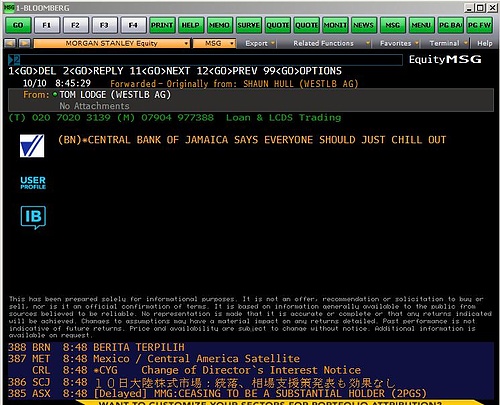
Task: Go to next page with PG FW
Action: coord(479,25)
